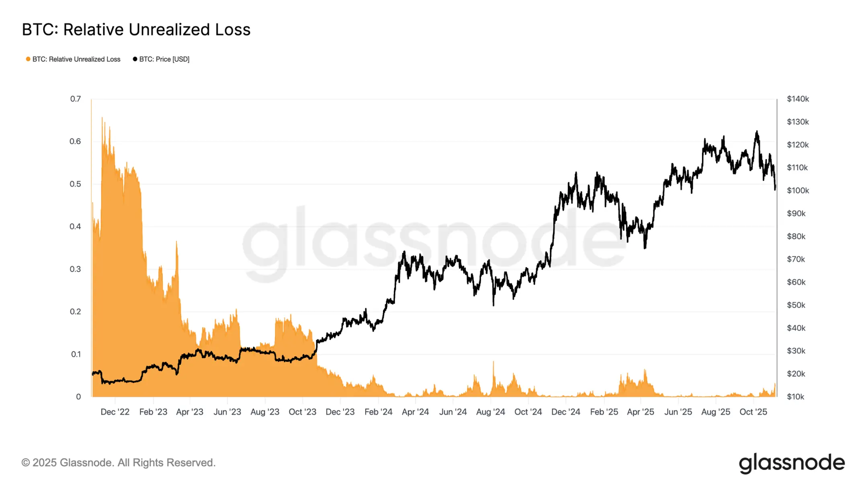868x488 pixels.
Task: Select the Oct '25 x-axis label
Action: [x=753, y=412]
